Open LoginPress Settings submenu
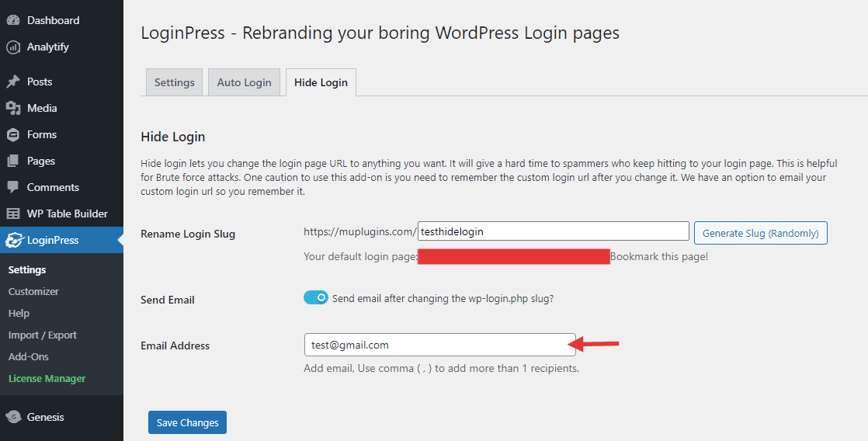868x441 pixels. (x=27, y=270)
